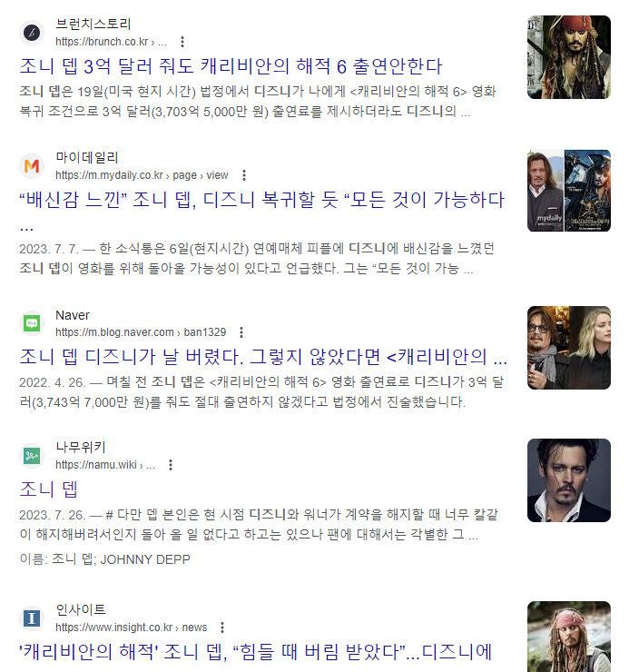Open three-dot menu beside m.mydaily.co.kr URL

click(244, 175)
